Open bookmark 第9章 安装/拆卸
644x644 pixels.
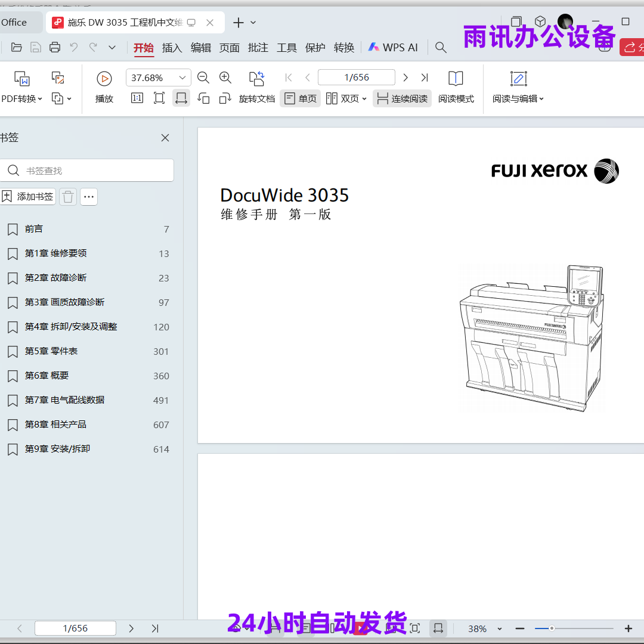click(88, 449)
